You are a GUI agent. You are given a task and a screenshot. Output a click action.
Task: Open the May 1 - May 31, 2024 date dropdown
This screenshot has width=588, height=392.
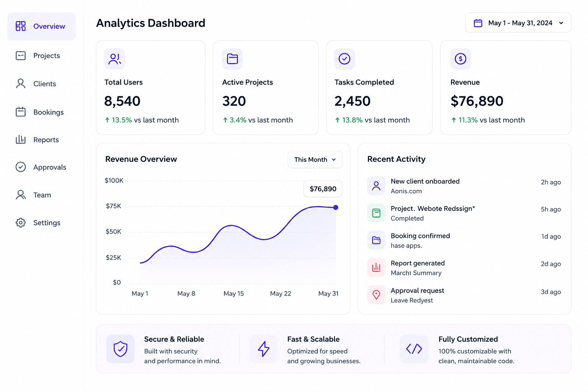click(518, 23)
